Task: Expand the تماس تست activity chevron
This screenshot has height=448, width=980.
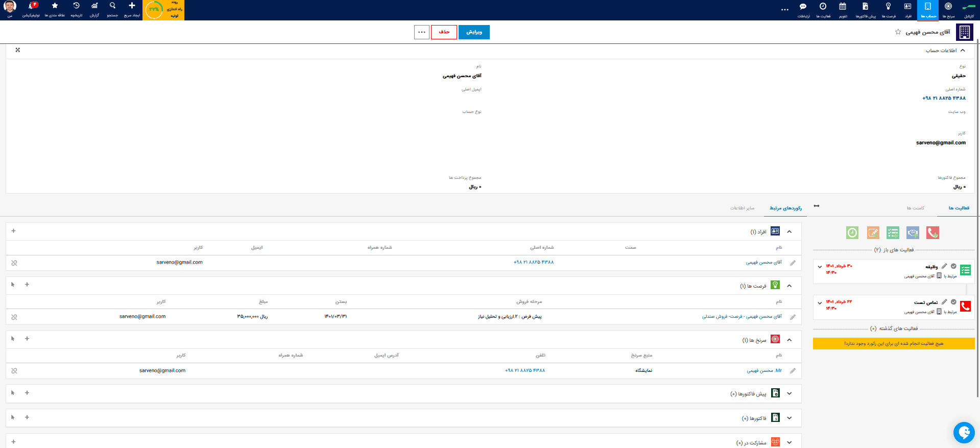Action: click(820, 303)
